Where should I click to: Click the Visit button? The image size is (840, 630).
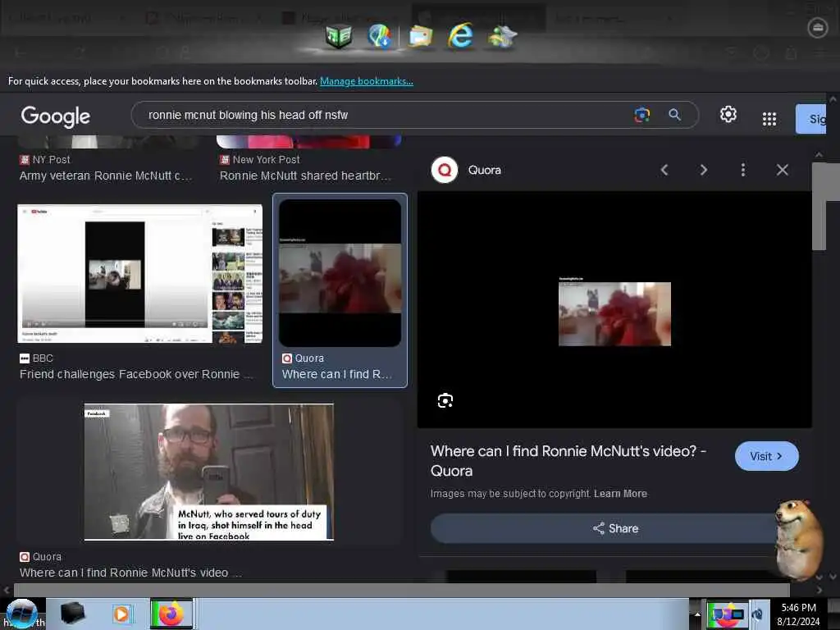point(767,456)
